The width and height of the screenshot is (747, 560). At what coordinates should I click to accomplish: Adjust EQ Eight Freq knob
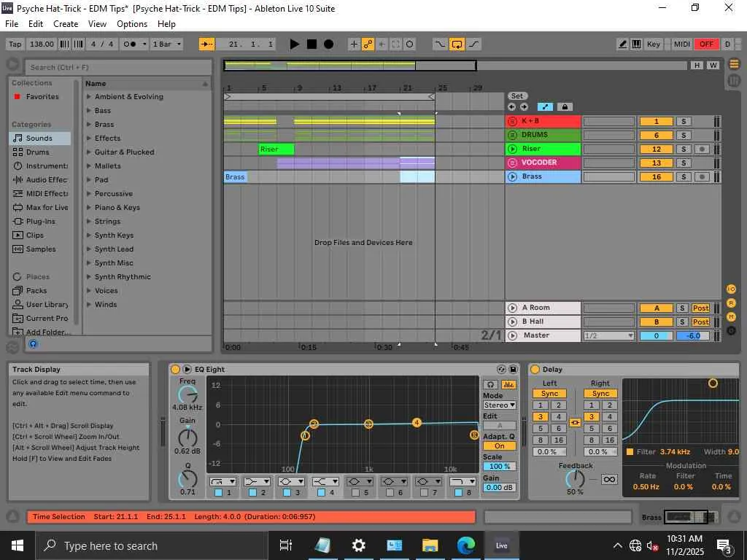coord(187,394)
